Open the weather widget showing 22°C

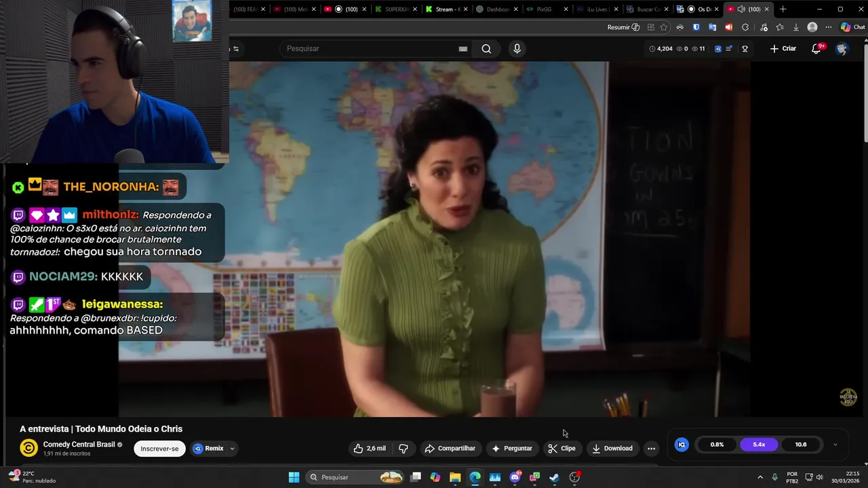point(31,477)
